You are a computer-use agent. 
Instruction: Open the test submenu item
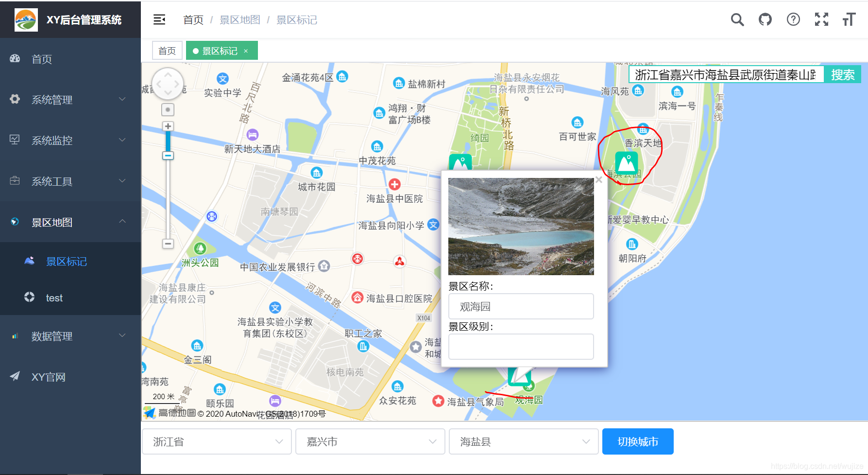point(70,298)
